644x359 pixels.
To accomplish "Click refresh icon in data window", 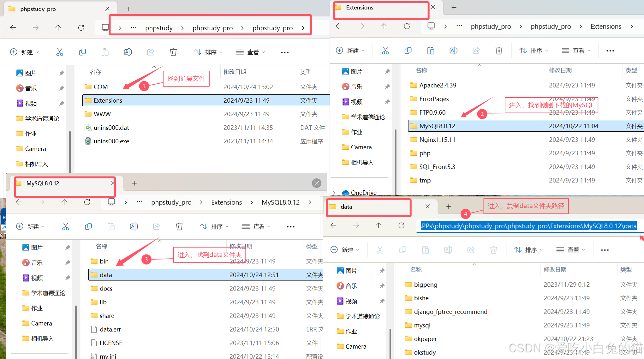I will 402,225.
